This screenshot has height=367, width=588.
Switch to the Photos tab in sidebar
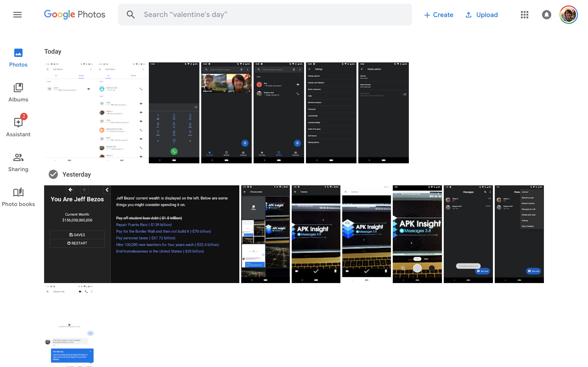(x=18, y=58)
